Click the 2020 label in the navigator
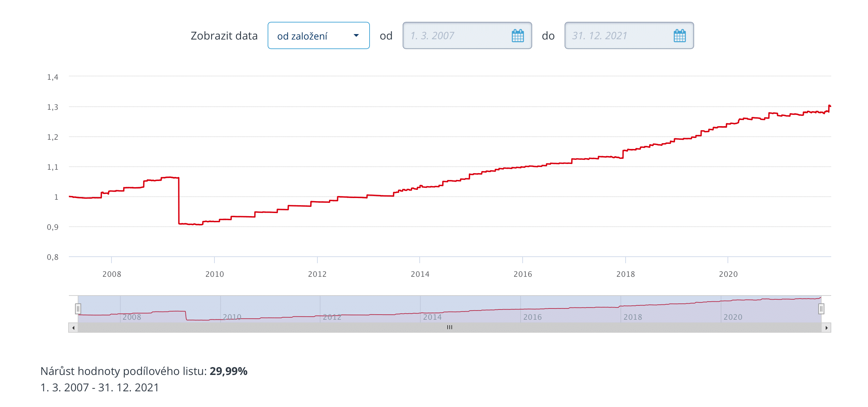Viewport: 868px width, 407px height. tap(733, 317)
